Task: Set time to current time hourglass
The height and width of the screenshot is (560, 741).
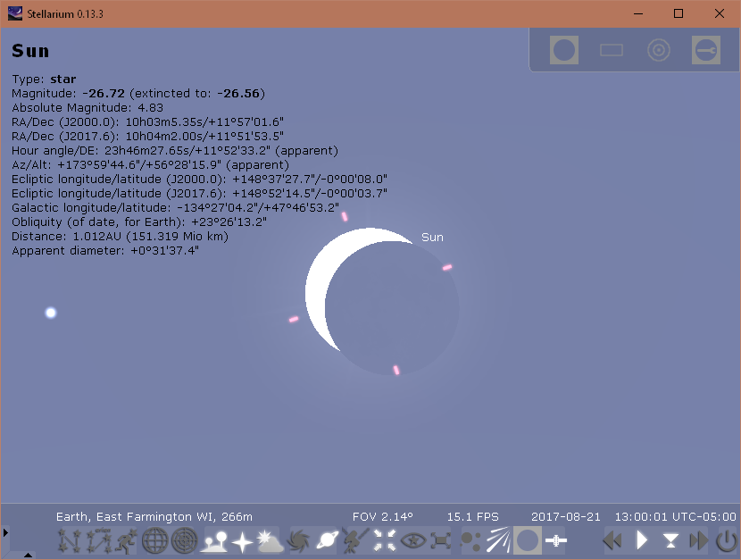Action: pos(670,540)
